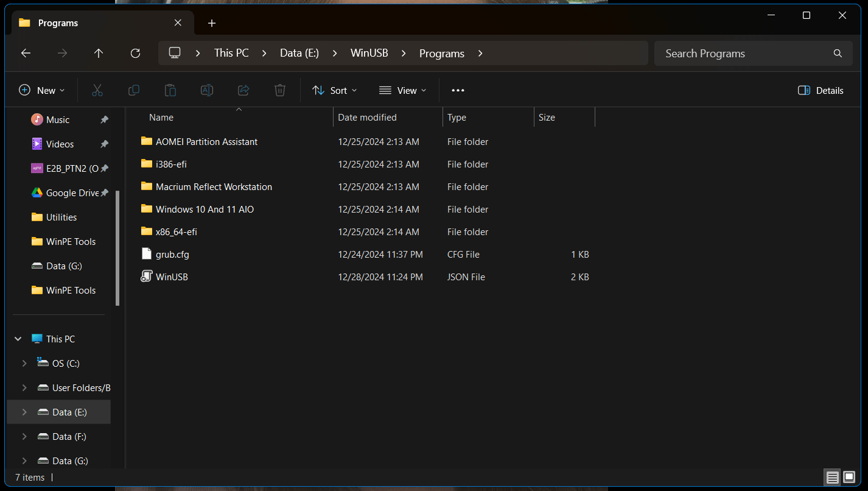Click the navigation pane scrollbar
This screenshot has width=868, height=491.
click(x=117, y=248)
